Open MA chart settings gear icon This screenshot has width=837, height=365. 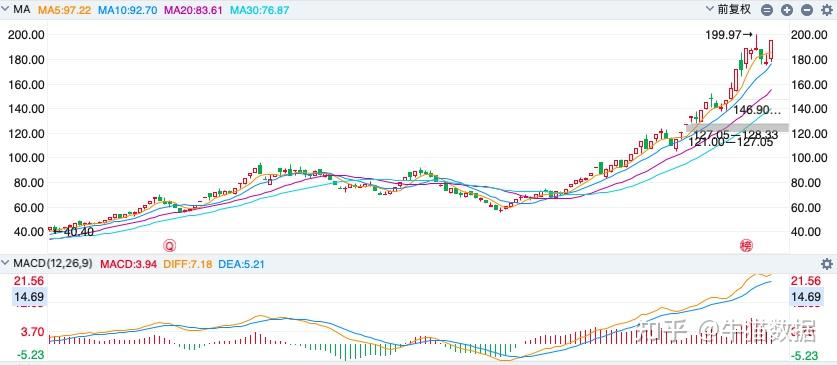click(827, 10)
